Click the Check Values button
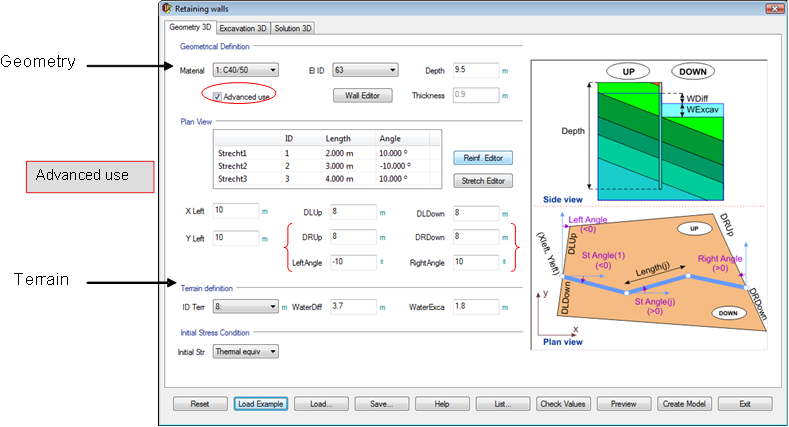Viewport: 789px width, 427px height. (563, 404)
